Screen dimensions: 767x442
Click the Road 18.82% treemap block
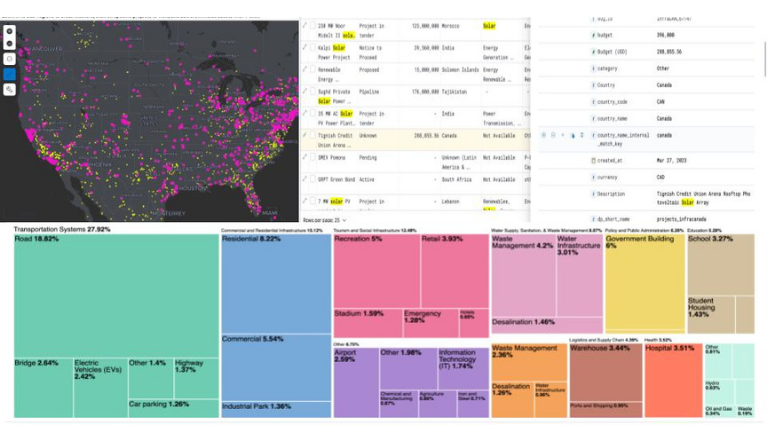tap(116, 295)
